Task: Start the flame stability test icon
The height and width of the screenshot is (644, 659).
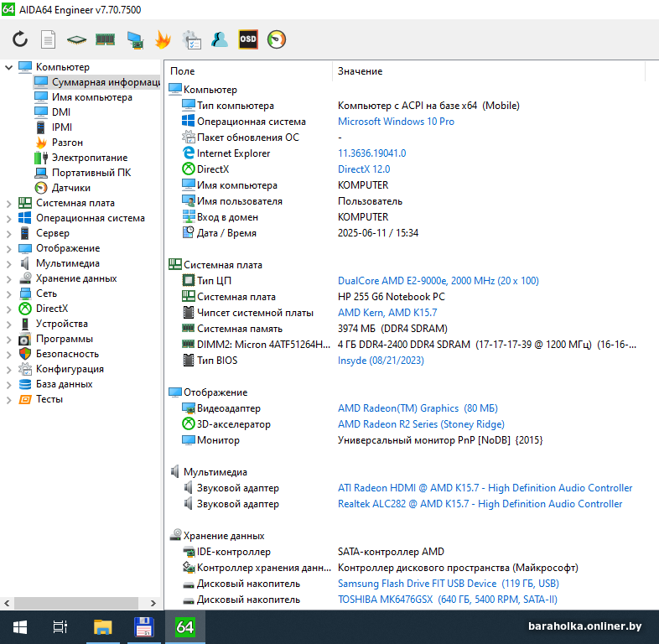Action: (x=163, y=39)
